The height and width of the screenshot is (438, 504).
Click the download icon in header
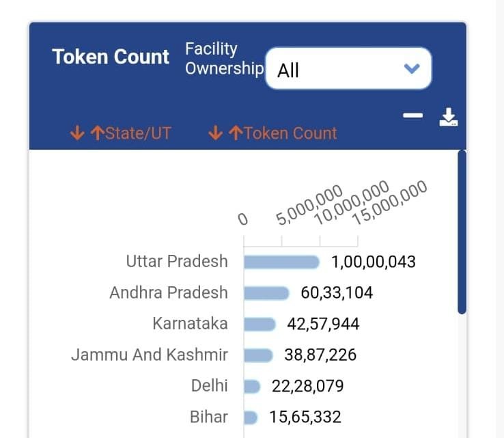coord(448,118)
